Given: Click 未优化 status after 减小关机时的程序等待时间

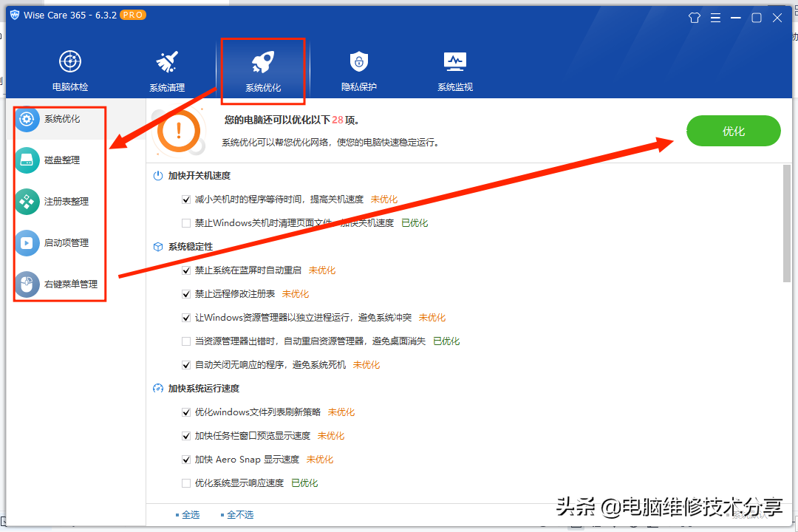Looking at the screenshot, I should tap(384, 199).
